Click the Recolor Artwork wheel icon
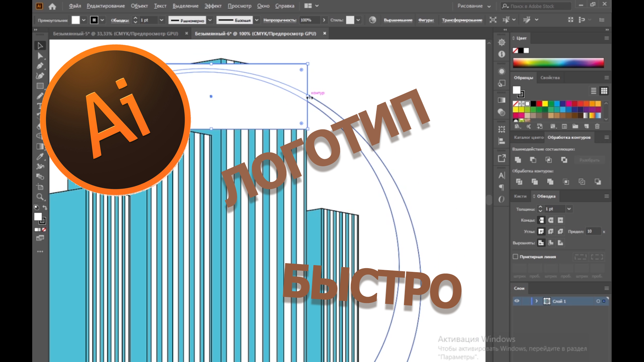The image size is (644, 362). point(372,20)
